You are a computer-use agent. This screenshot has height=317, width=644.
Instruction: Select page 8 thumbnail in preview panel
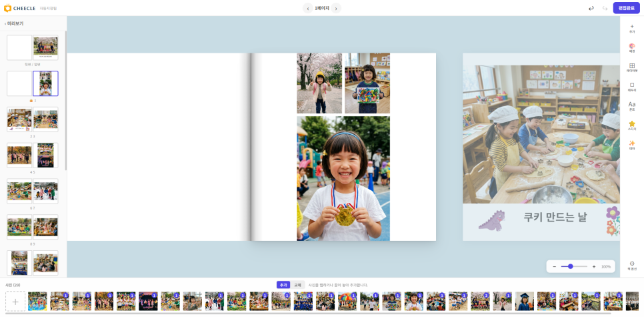click(19, 227)
